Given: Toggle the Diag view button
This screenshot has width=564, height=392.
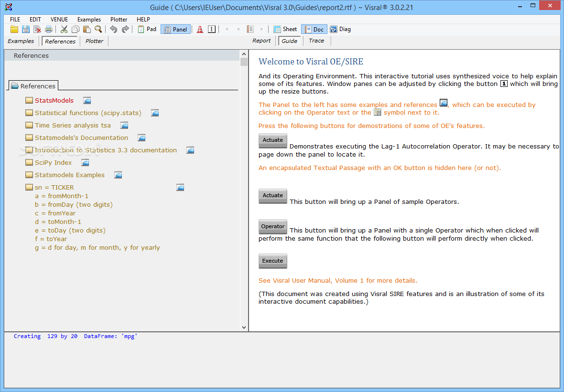Looking at the screenshot, I should pos(340,29).
